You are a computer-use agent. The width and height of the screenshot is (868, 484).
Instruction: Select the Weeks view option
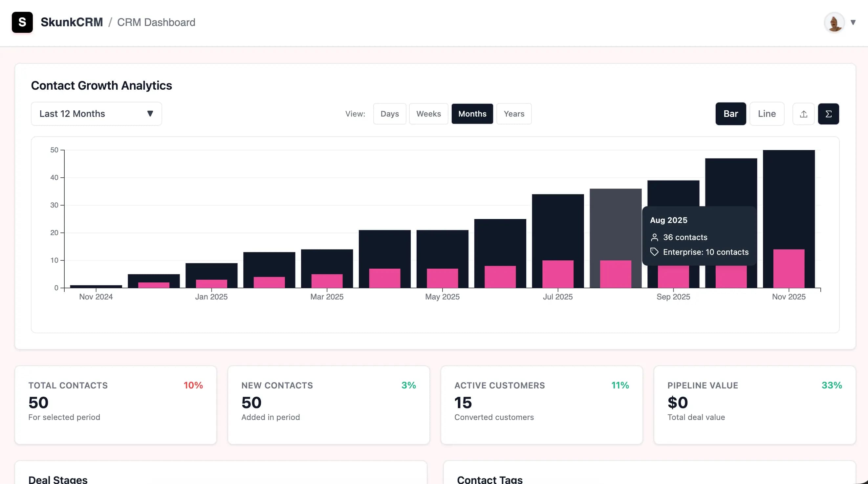point(428,114)
